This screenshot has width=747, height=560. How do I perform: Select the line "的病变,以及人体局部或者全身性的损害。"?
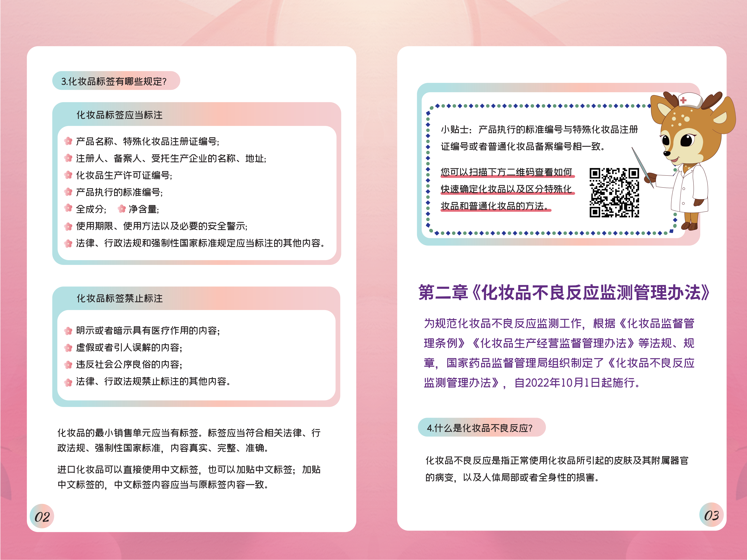click(512, 477)
